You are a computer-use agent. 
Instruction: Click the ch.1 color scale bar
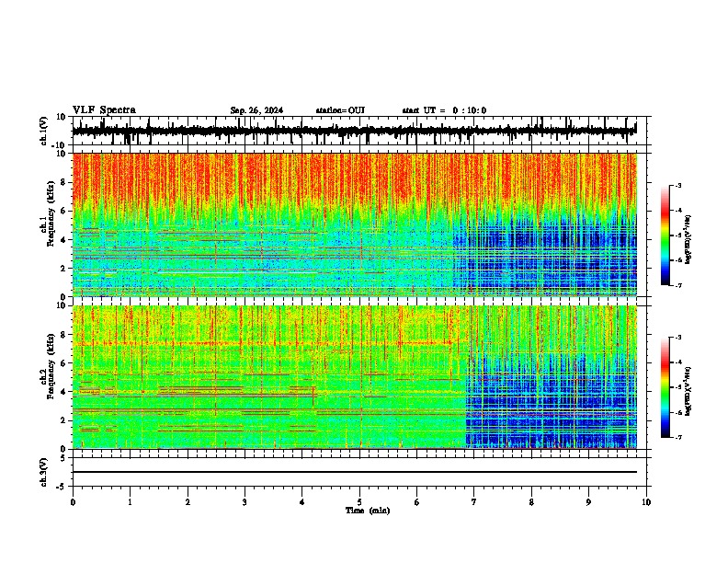click(665, 236)
